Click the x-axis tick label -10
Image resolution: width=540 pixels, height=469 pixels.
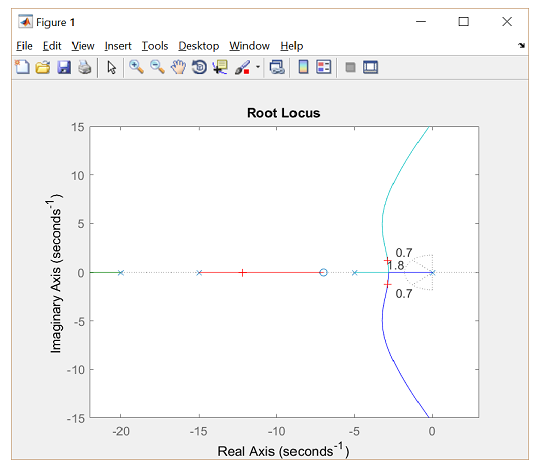click(x=277, y=431)
